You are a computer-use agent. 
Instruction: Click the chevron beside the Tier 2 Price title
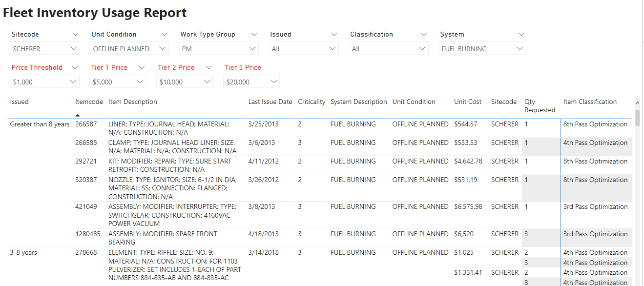pos(208,67)
